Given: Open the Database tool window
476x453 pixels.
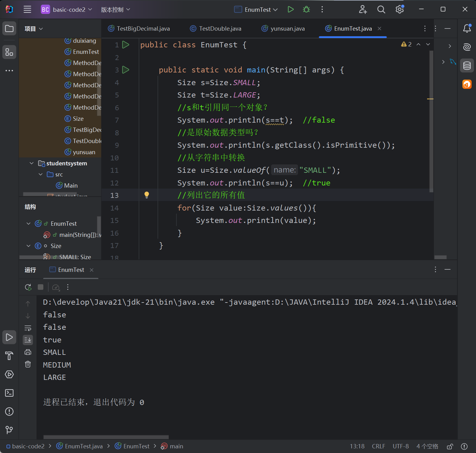Looking at the screenshot, I should [x=467, y=66].
